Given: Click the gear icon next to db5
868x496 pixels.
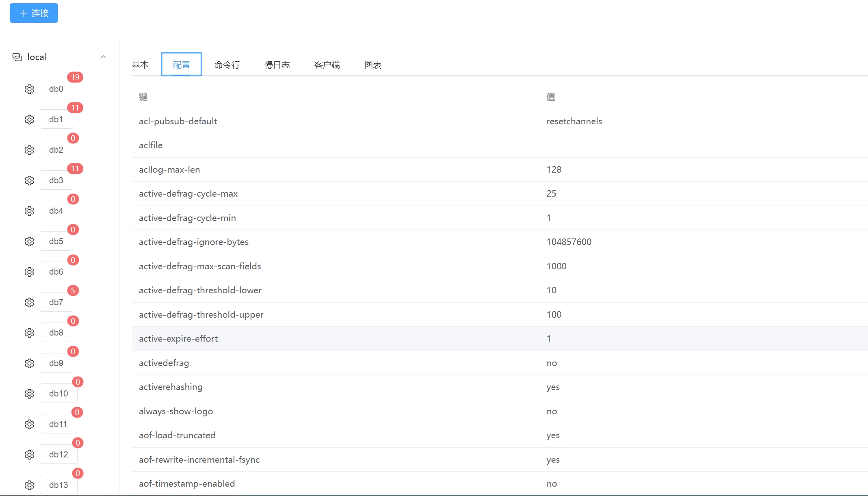Looking at the screenshot, I should (x=29, y=241).
